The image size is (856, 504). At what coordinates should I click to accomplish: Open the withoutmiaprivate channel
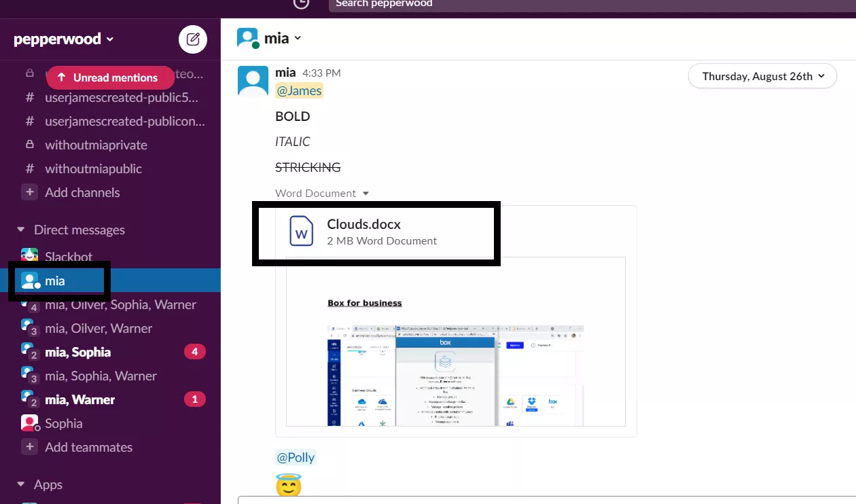96,145
